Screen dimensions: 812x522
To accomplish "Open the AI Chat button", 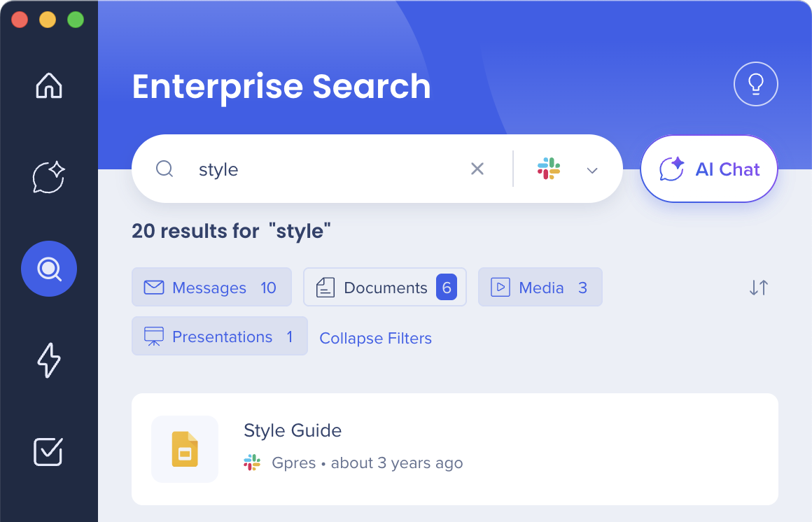I will (709, 169).
